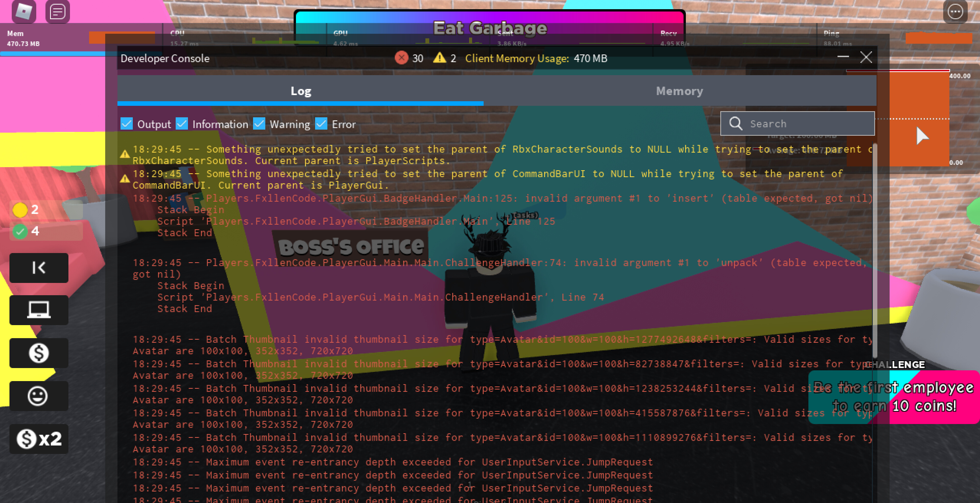Uncheck the Output log filter
The width and height of the screenshot is (980, 503).
(x=127, y=123)
